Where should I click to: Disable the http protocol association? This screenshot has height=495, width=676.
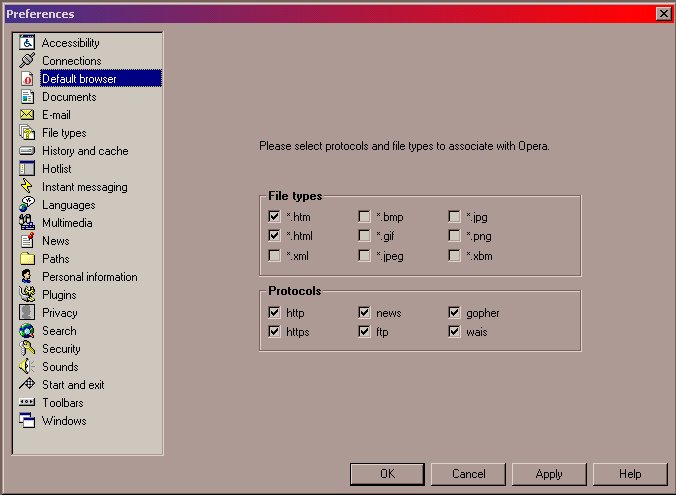click(x=274, y=312)
